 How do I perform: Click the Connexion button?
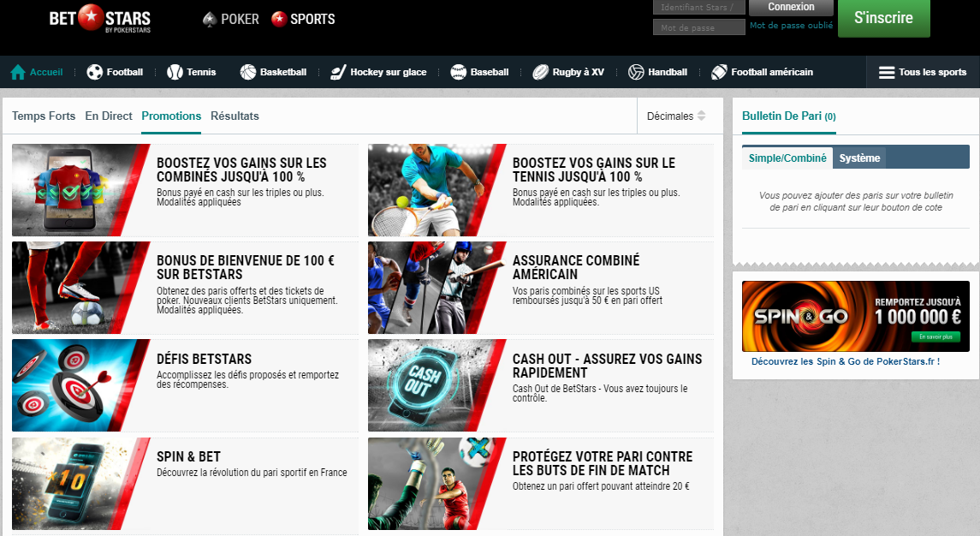coord(791,7)
